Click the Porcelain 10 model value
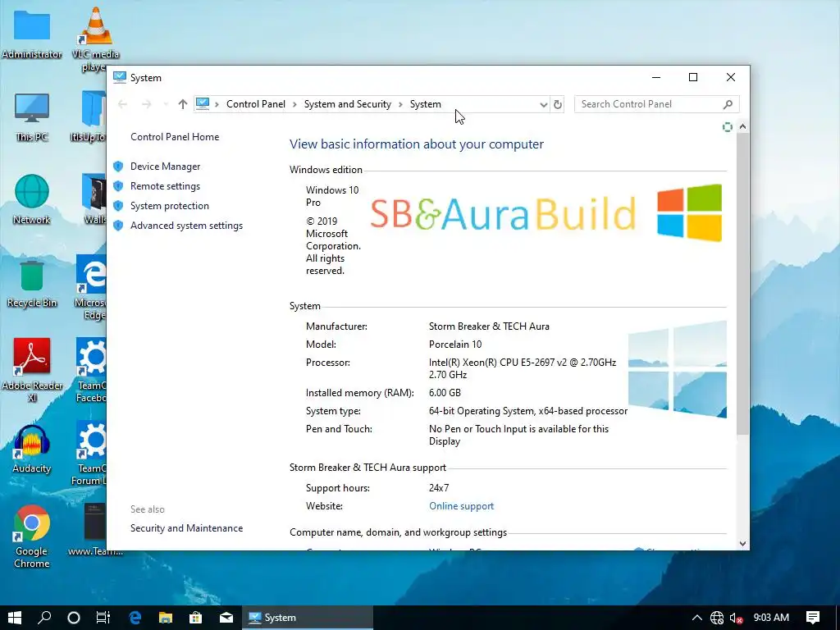 tap(454, 345)
